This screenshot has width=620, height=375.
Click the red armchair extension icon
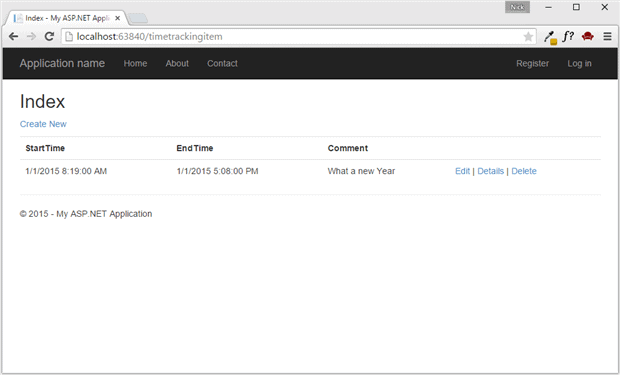(588, 36)
